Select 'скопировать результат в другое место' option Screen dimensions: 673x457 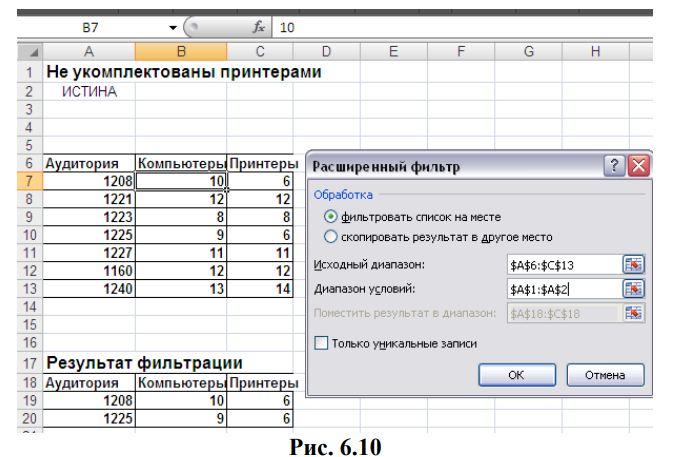(x=332, y=237)
